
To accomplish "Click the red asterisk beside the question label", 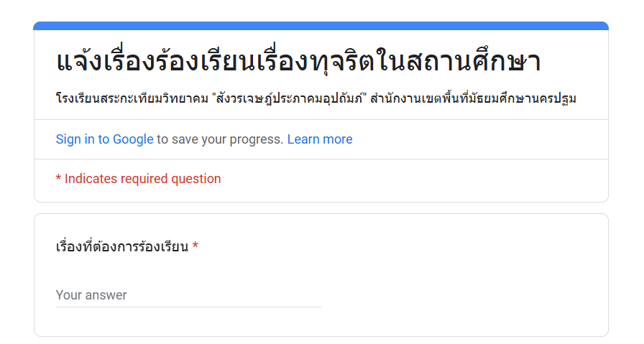I will pos(195,246).
